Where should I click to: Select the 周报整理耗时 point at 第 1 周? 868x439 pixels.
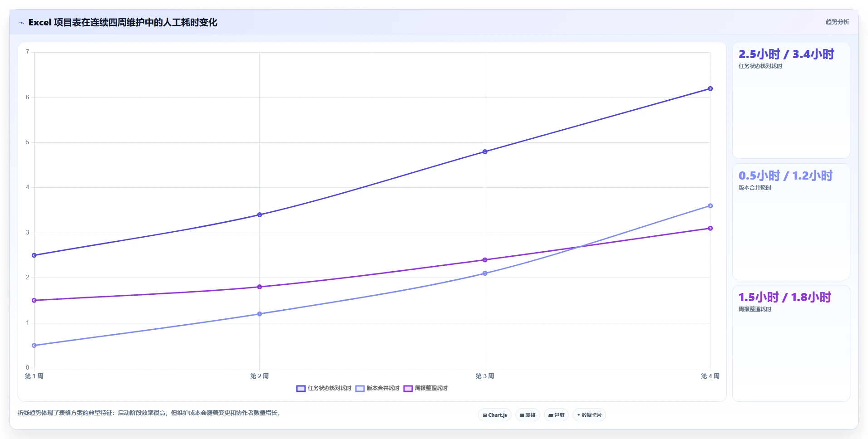34,300
